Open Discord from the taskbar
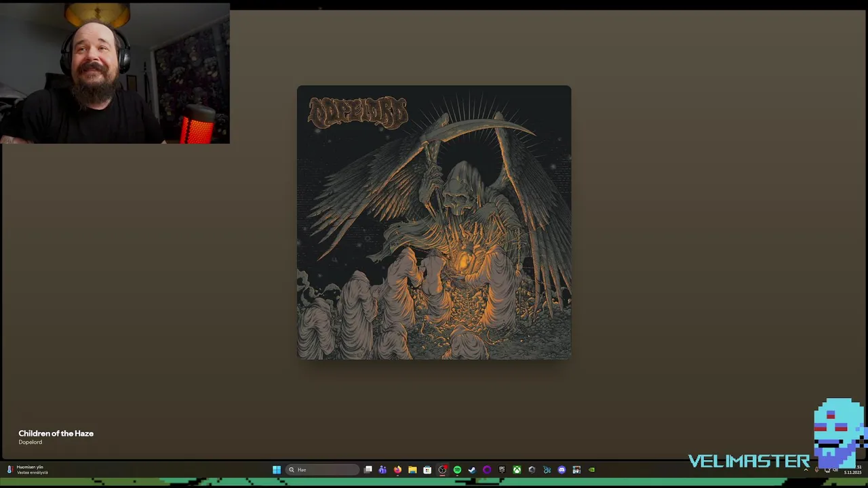The width and height of the screenshot is (868, 488). coord(561,470)
